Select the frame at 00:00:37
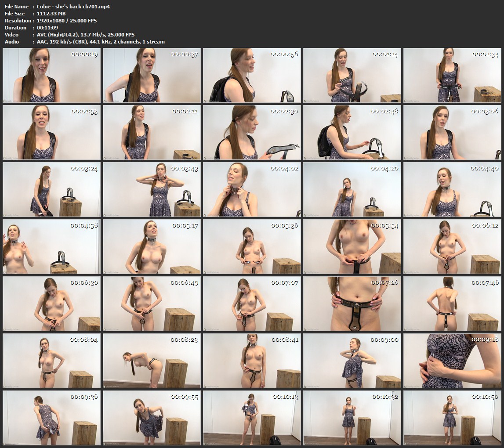Image resolution: width=504 pixels, height=448 pixels. point(152,76)
